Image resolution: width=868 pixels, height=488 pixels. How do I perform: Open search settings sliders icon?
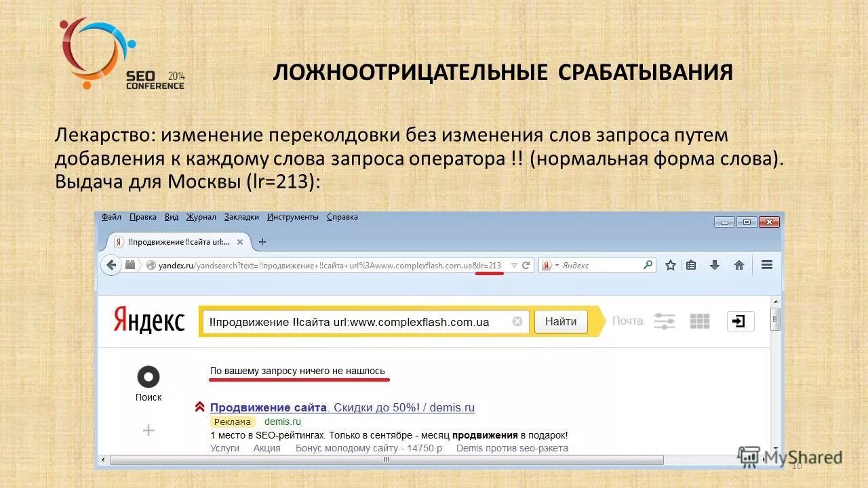665,321
